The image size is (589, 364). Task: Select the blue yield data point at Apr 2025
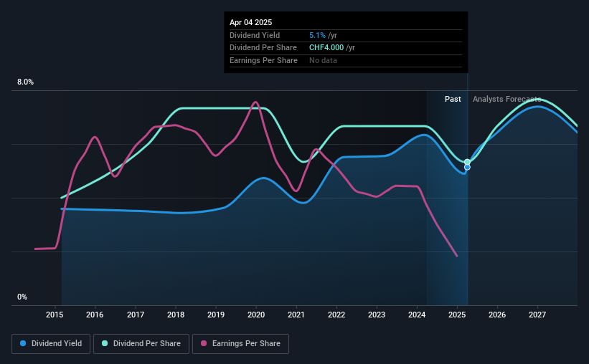(x=467, y=168)
